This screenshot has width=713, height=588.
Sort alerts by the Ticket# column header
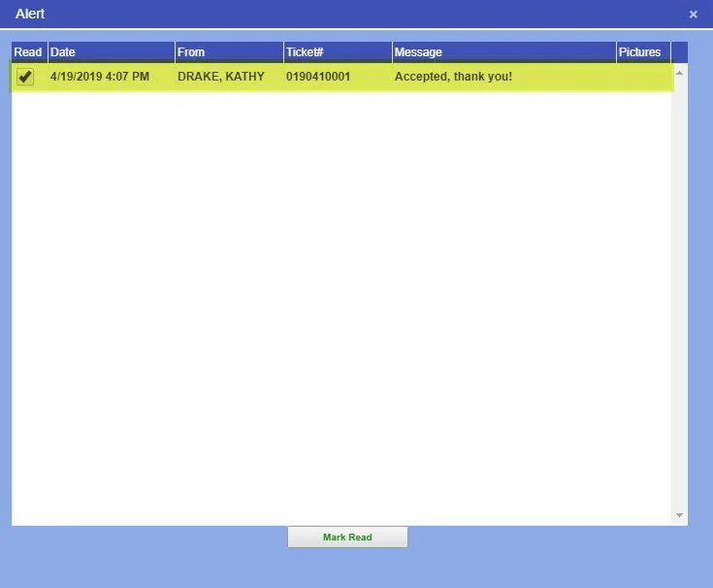[x=338, y=52]
